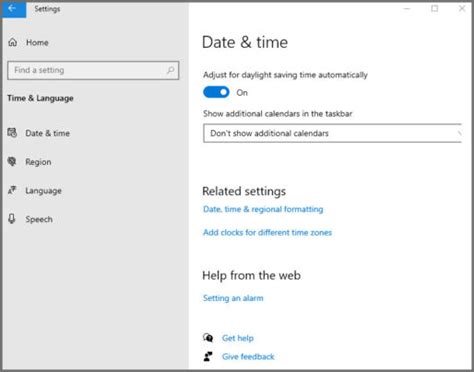474x372 pixels.
Task: Open Date, time & regional formatting link
Action: pyautogui.click(x=263, y=209)
